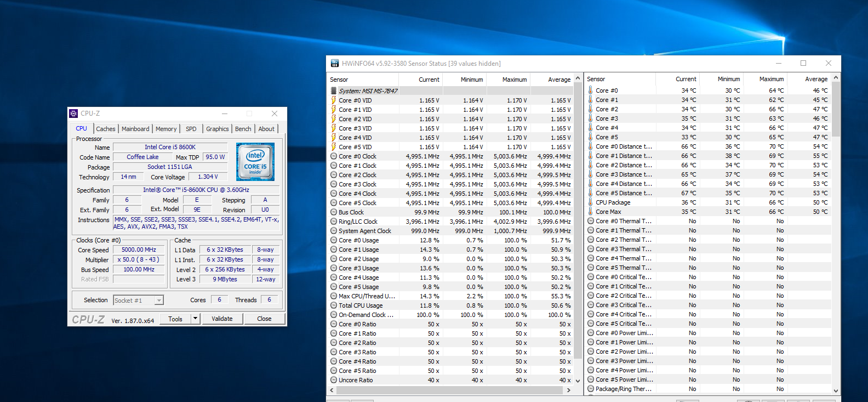Click the Core #2 Usage round icon
Screen dimensions: 868x402
(334, 259)
